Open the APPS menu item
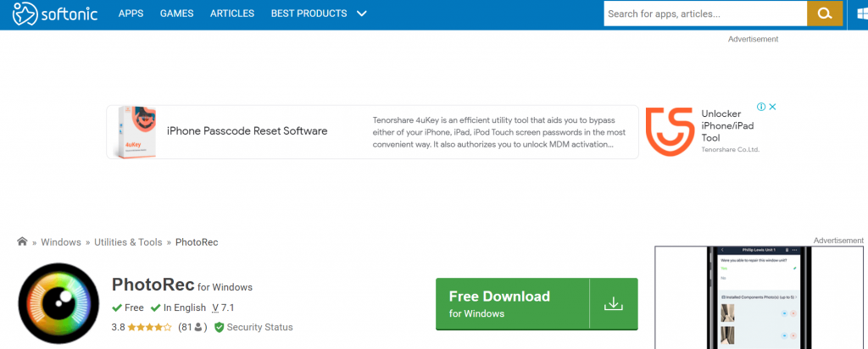Screen dimensions: 868x349 point(131,14)
